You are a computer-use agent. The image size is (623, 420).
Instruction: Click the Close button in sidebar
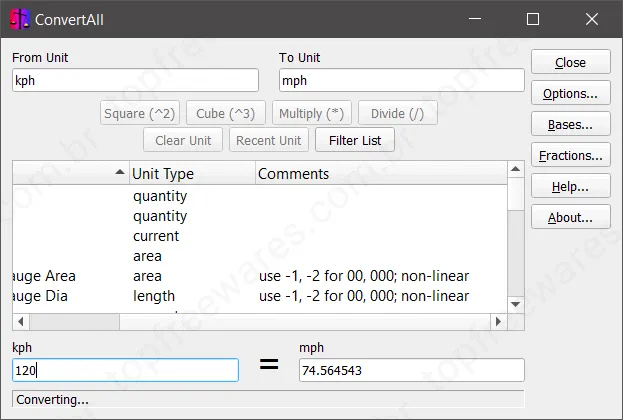(x=571, y=62)
